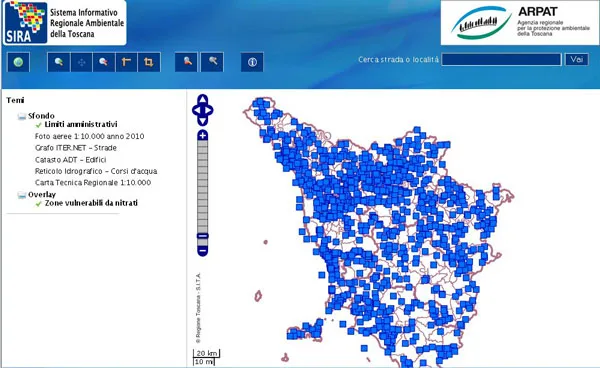Click the minus zoom-out button
Viewport: 600px width, 368px height.
203,251
